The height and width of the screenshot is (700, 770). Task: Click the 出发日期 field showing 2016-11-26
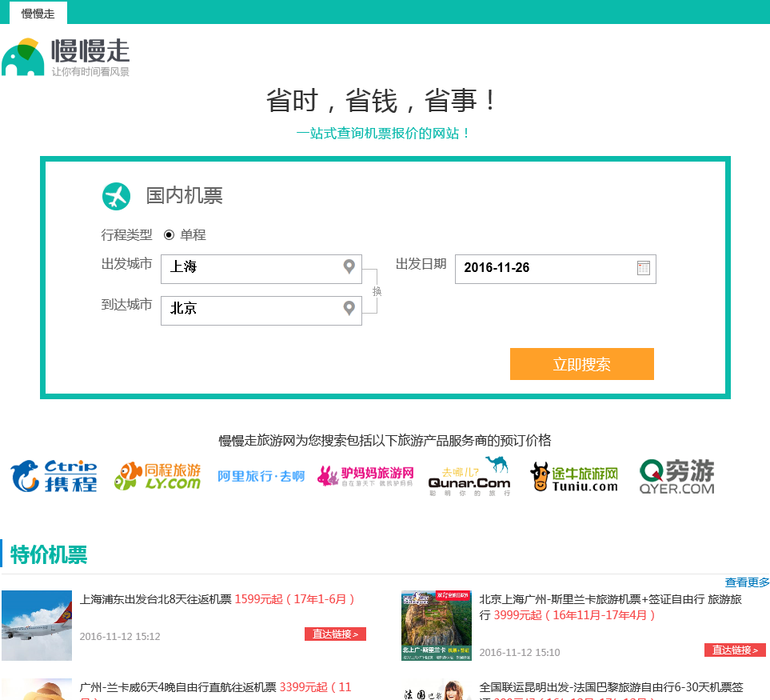pos(556,269)
